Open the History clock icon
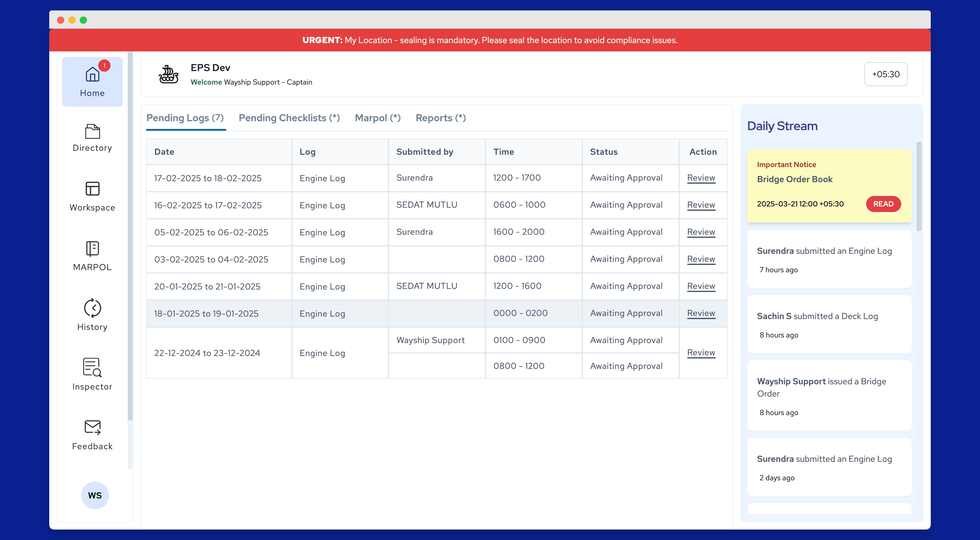The image size is (980, 540). (92, 308)
